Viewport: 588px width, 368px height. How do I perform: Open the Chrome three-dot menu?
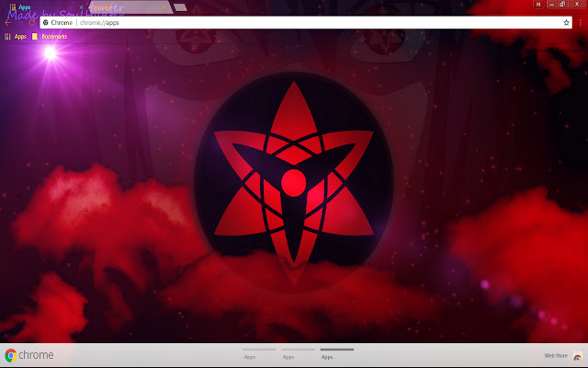pos(580,22)
